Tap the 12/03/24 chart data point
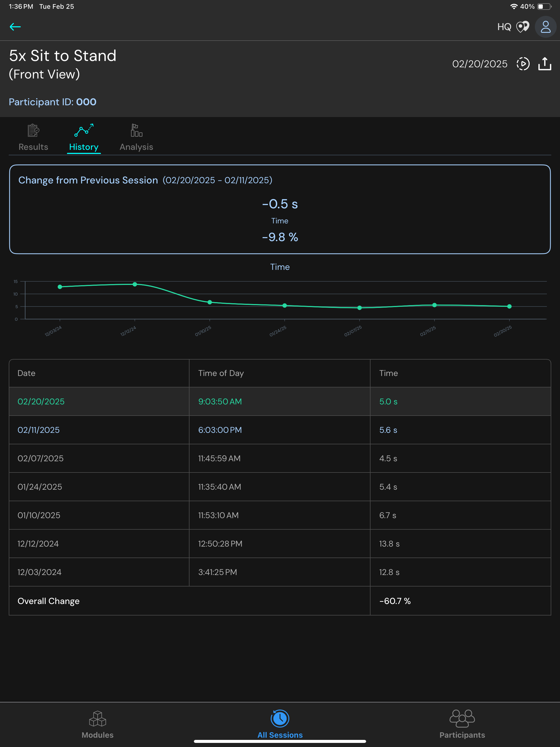Image resolution: width=560 pixels, height=747 pixels. 60,287
